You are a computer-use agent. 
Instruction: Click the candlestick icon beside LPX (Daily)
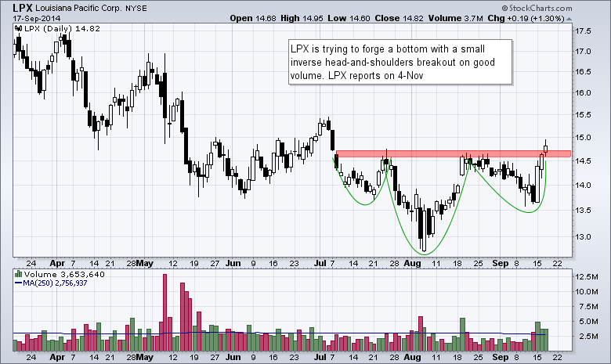point(18,28)
